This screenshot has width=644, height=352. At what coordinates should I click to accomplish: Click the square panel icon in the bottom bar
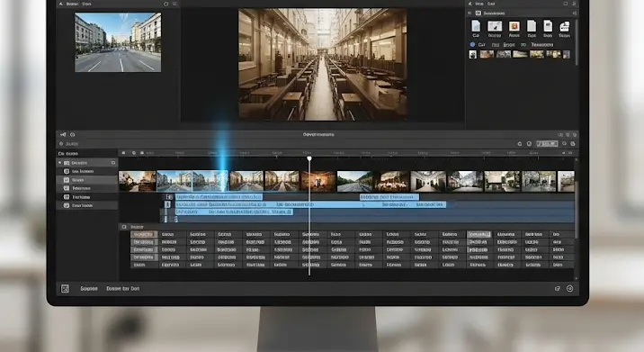[65, 289]
